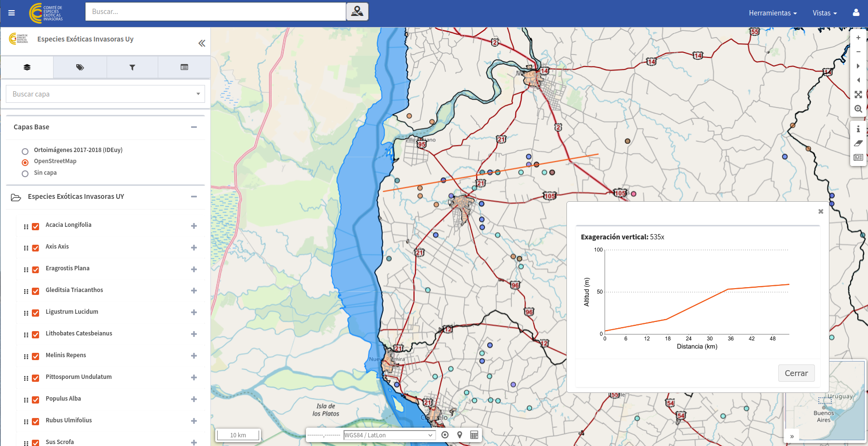Viewport: 868px width, 446px height.
Task: Click the location search button beside the search box
Action: pyautogui.click(x=357, y=12)
